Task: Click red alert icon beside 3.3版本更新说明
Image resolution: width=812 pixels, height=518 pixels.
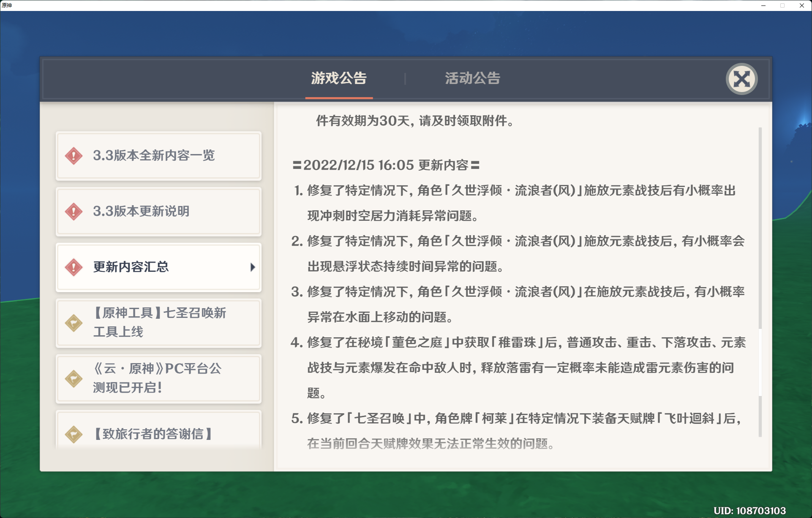Action: tap(74, 212)
